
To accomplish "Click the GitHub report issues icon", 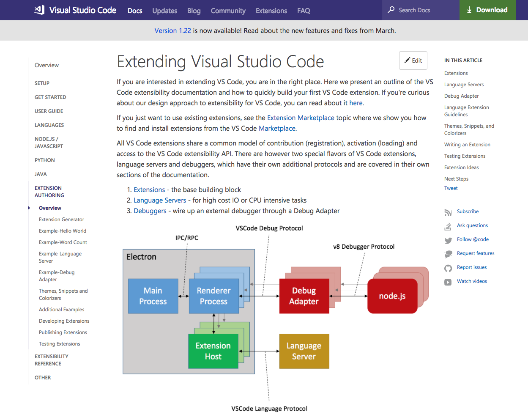I will (448, 268).
